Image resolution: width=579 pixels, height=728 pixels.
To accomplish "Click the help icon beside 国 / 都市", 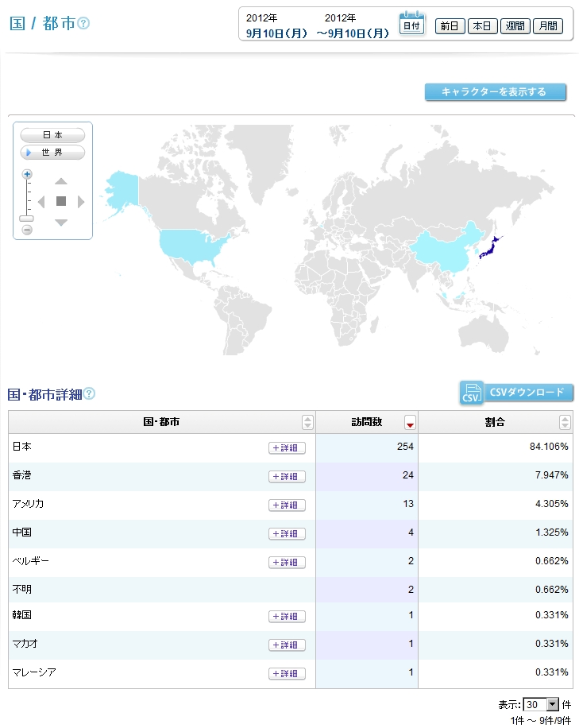I will click(x=83, y=24).
